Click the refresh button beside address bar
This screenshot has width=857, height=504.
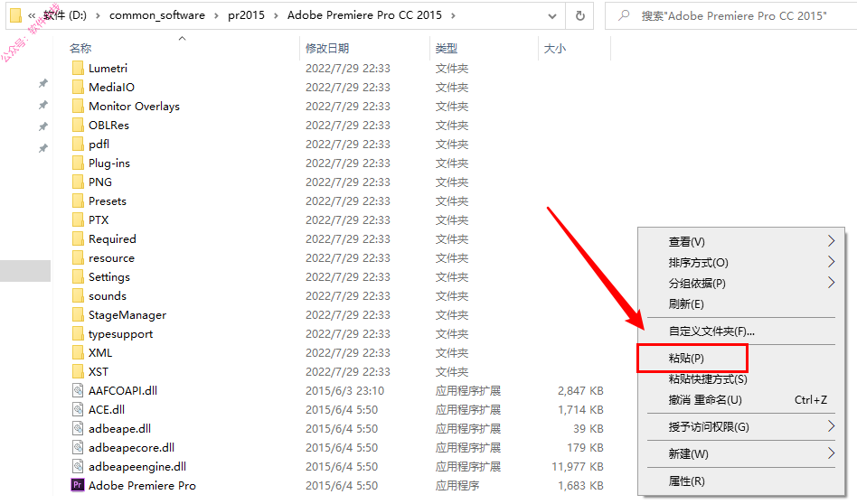point(579,16)
